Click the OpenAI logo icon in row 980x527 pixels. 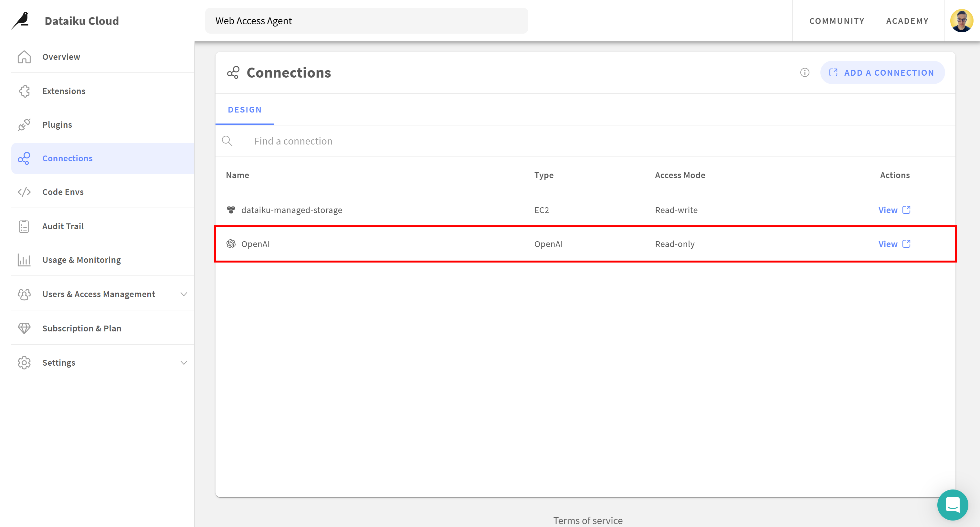[x=231, y=244]
